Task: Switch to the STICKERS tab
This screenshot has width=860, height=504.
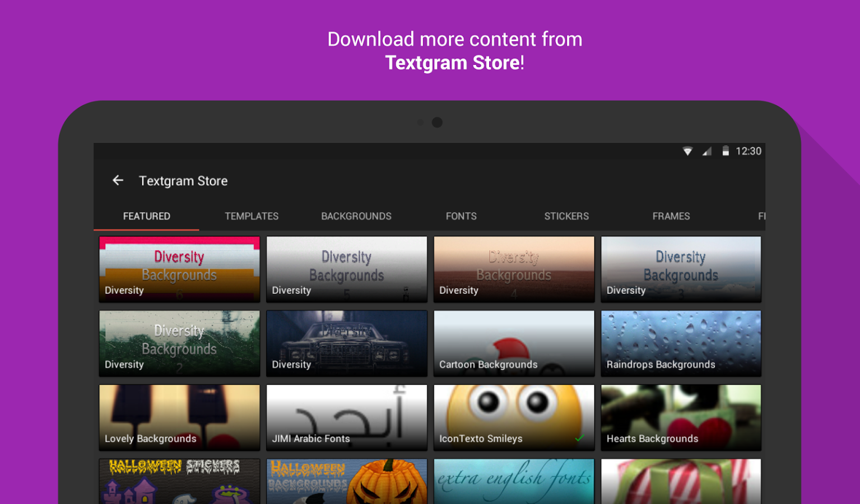Action: click(566, 216)
